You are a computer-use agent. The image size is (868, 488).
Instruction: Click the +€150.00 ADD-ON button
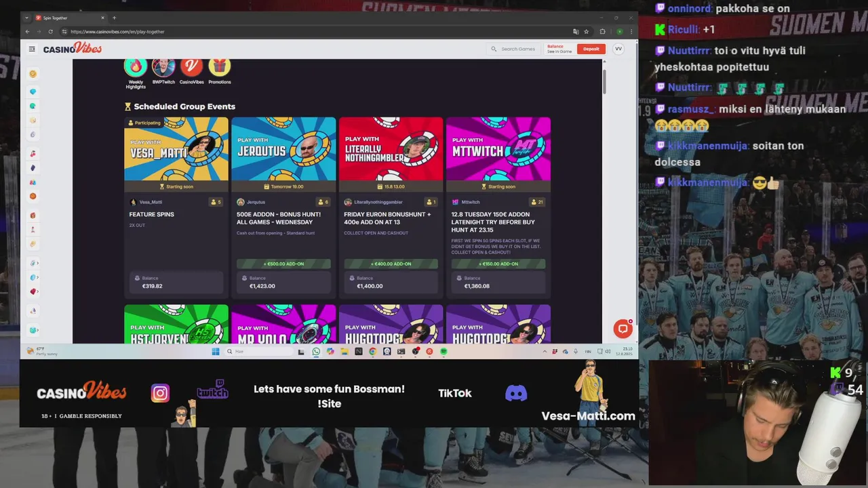498,264
